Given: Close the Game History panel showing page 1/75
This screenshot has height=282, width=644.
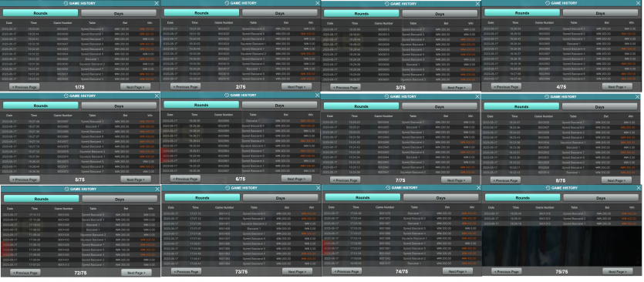Looking at the screenshot, I should [x=157, y=3].
